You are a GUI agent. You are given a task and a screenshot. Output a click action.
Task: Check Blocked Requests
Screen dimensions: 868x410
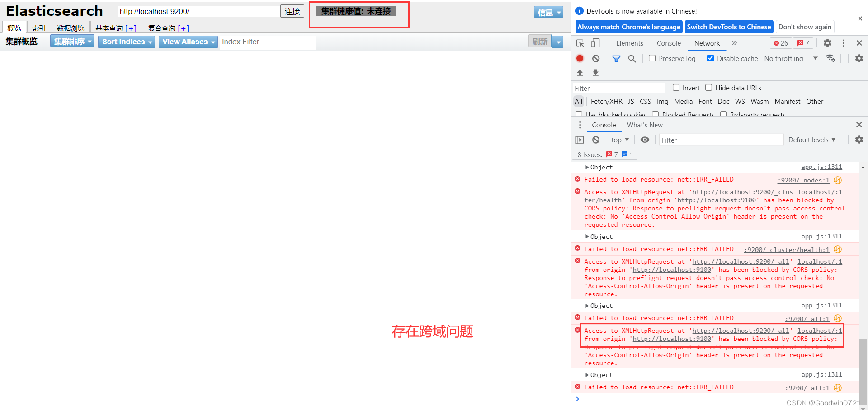[655, 114]
